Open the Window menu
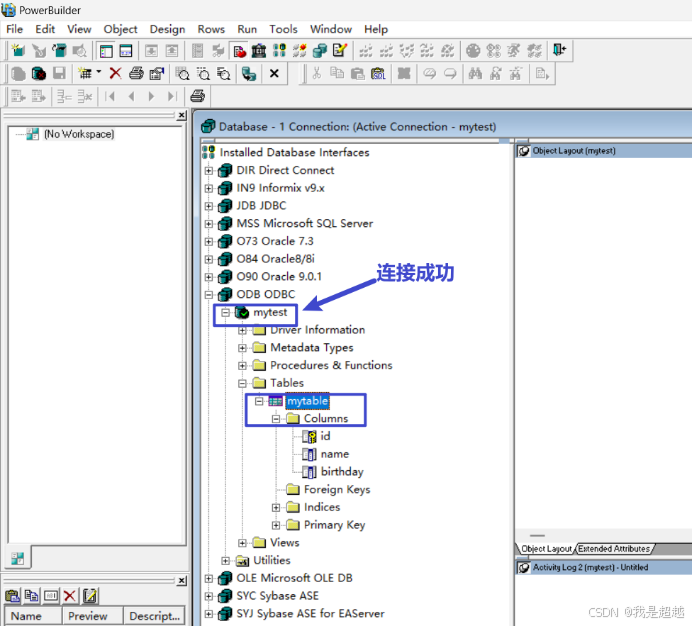The image size is (692, 626). pos(331,29)
